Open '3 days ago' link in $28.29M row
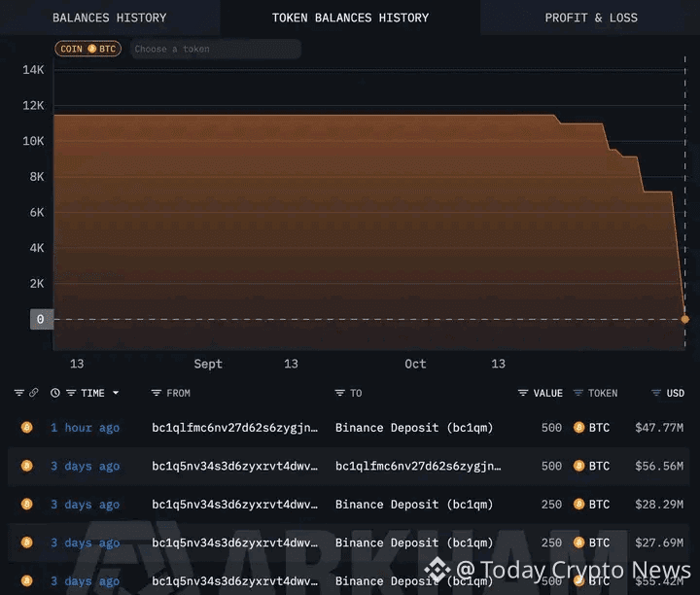Viewport: 700px width, 595px height. pyautogui.click(x=85, y=505)
